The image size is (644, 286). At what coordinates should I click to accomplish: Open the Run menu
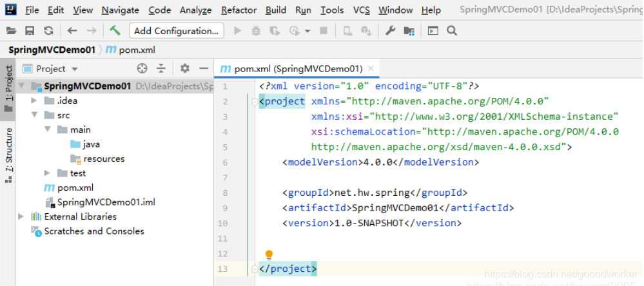coord(303,10)
